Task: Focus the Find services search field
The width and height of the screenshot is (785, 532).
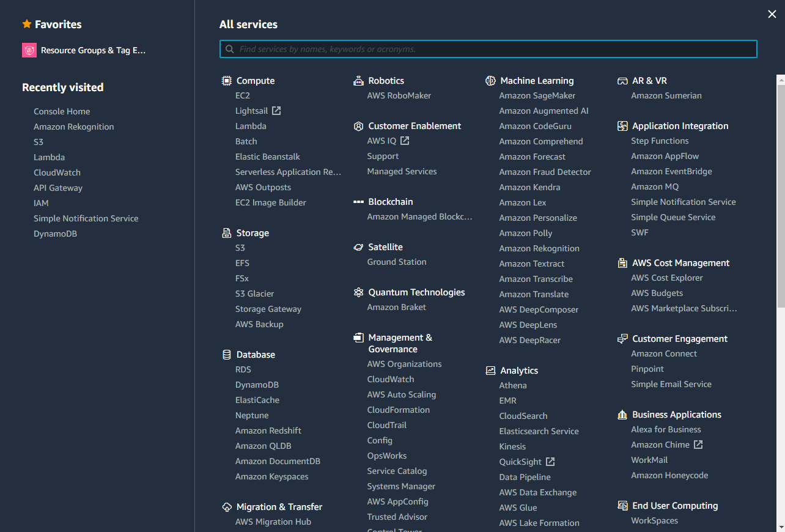Action: click(x=488, y=49)
